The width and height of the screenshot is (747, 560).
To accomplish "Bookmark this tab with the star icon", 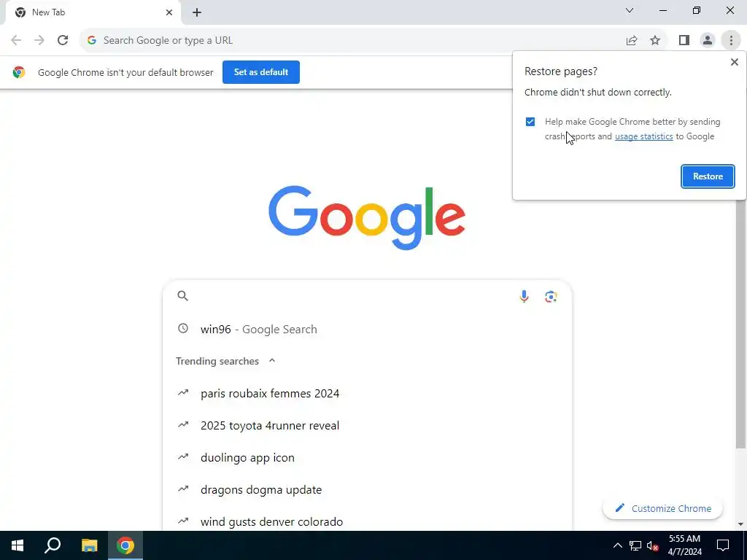I will point(655,41).
